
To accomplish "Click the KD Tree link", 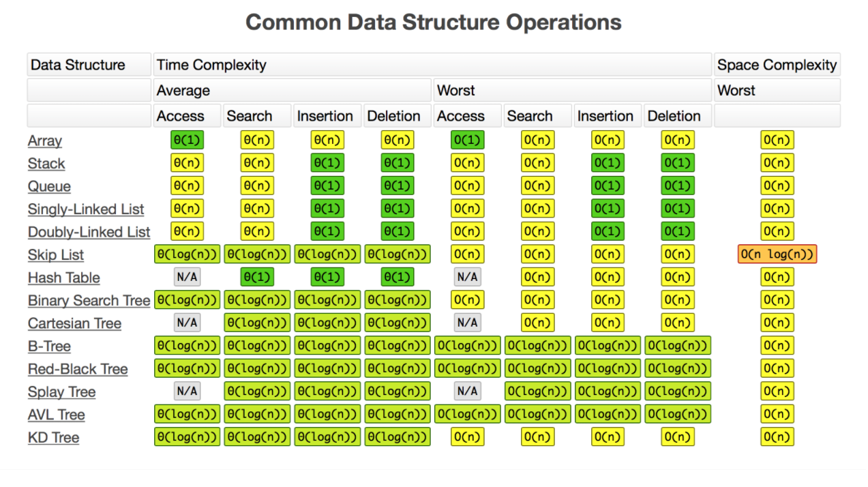I will (x=53, y=438).
